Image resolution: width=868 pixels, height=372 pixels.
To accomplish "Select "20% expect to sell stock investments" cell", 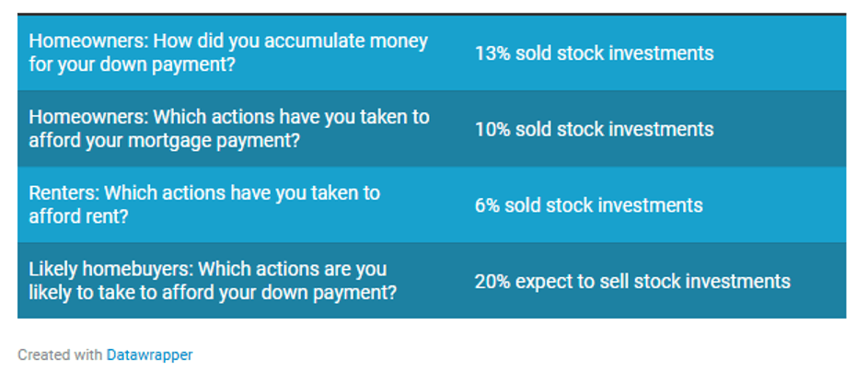I will tap(632, 281).
